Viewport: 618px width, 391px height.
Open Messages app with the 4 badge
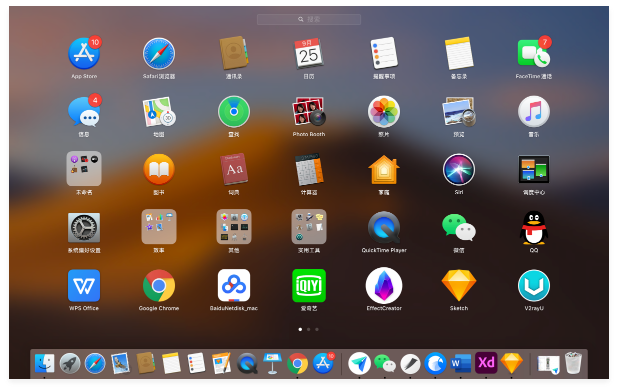tap(84, 111)
